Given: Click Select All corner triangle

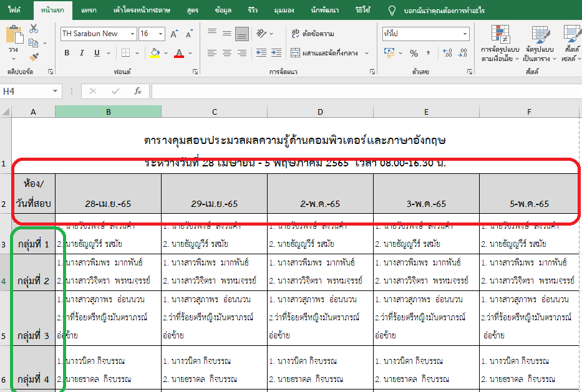Looking at the screenshot, I should click(6, 112).
